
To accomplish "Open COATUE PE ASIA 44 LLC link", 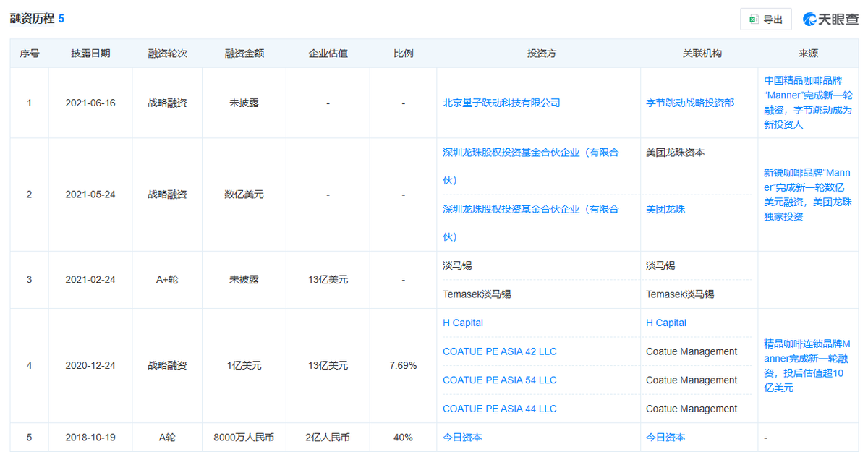I will [x=500, y=409].
